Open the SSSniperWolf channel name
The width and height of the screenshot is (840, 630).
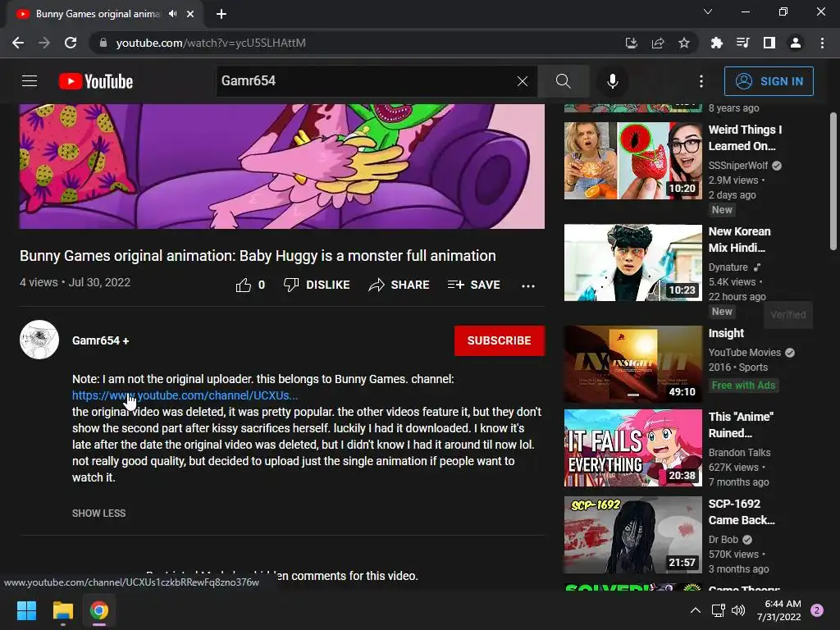737,166
